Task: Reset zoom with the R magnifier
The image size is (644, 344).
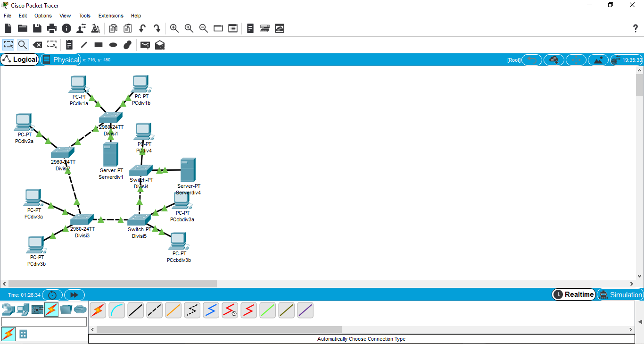Action: click(x=189, y=28)
